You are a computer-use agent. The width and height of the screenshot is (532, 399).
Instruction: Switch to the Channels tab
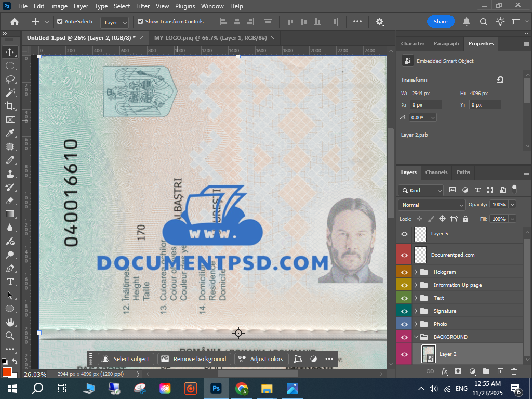[x=436, y=172]
